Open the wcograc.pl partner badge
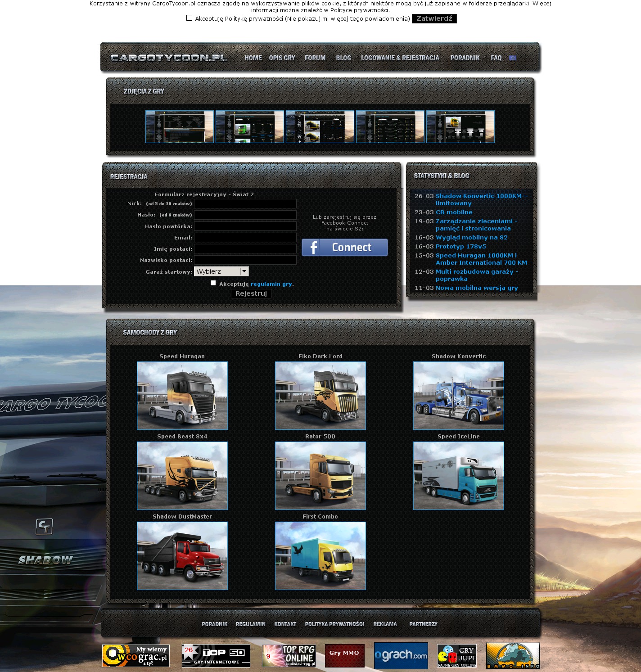The height and width of the screenshot is (672, 641). tap(135, 656)
